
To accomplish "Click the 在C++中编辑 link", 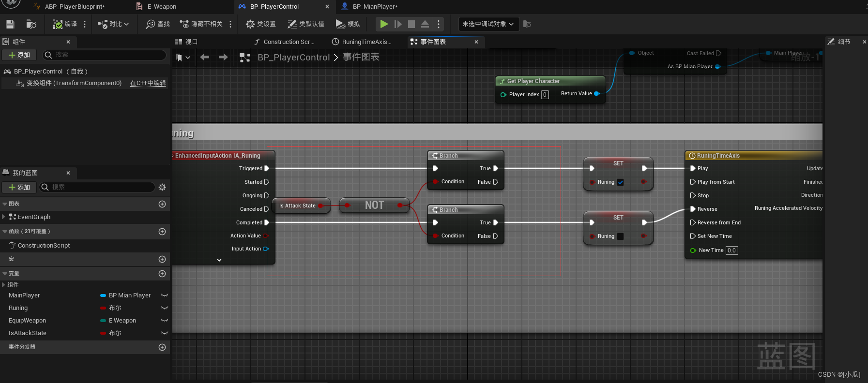I will [x=148, y=83].
